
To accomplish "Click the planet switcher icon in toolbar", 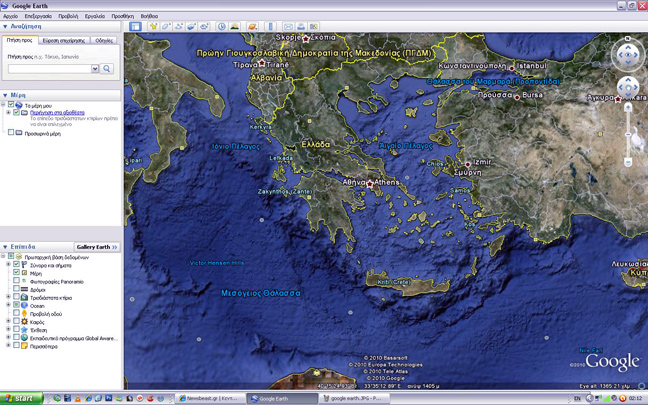I will pyautogui.click(x=252, y=27).
